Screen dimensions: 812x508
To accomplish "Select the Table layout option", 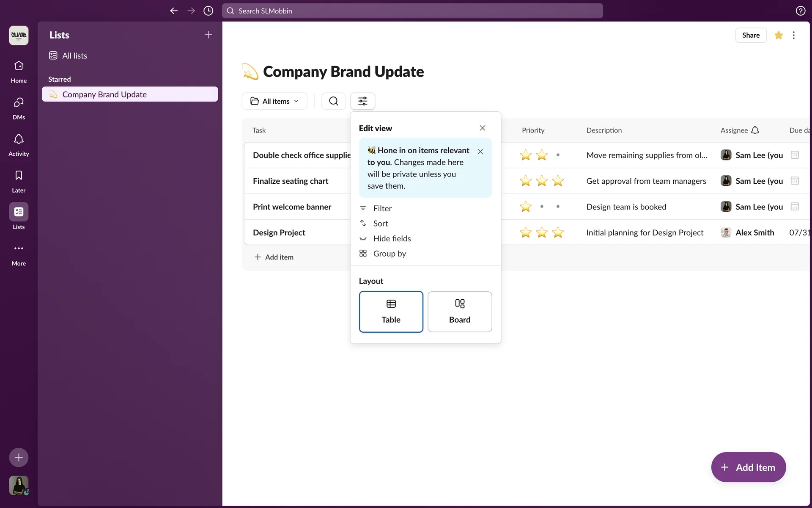I will coord(391,312).
